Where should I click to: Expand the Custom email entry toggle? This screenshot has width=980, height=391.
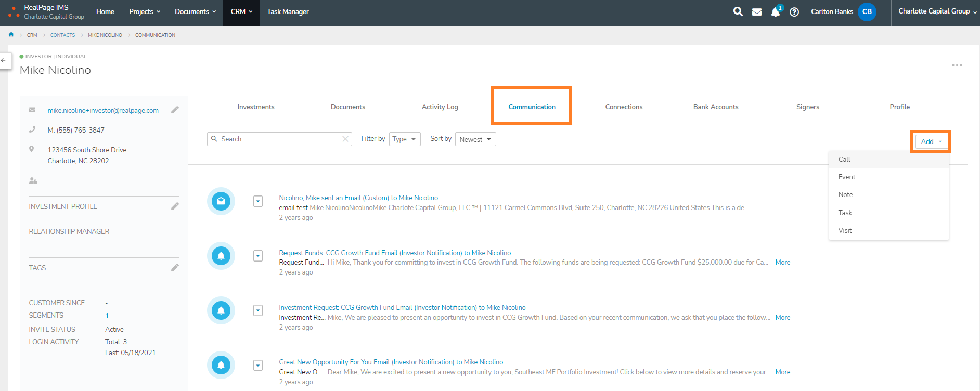click(258, 201)
